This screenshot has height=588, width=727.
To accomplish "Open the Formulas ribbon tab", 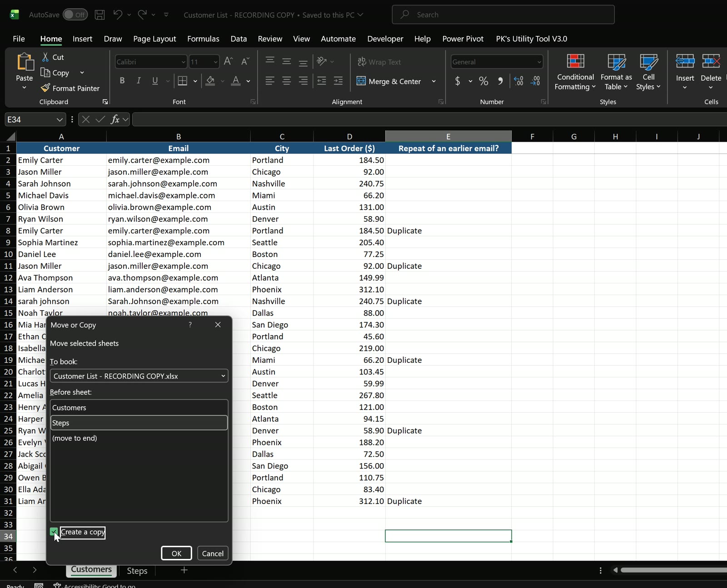I will click(203, 39).
